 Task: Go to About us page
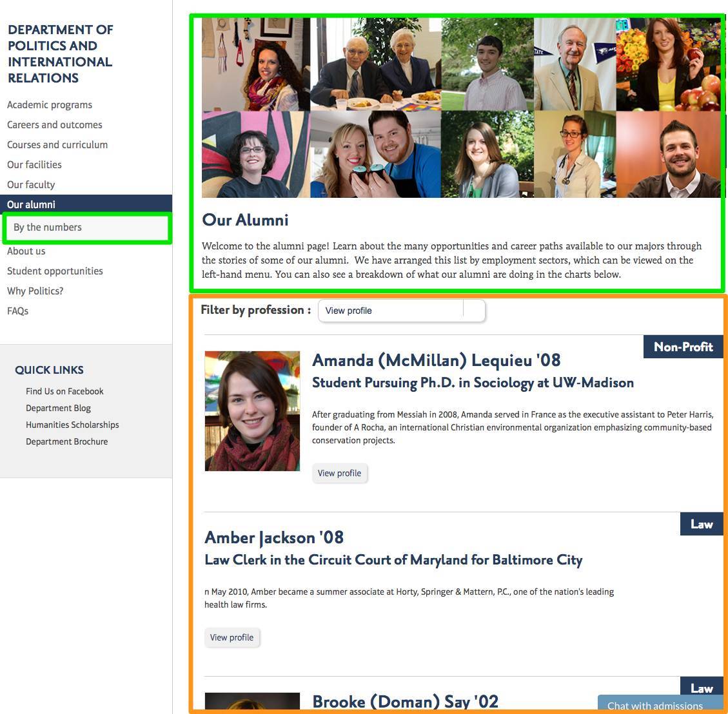coord(26,251)
